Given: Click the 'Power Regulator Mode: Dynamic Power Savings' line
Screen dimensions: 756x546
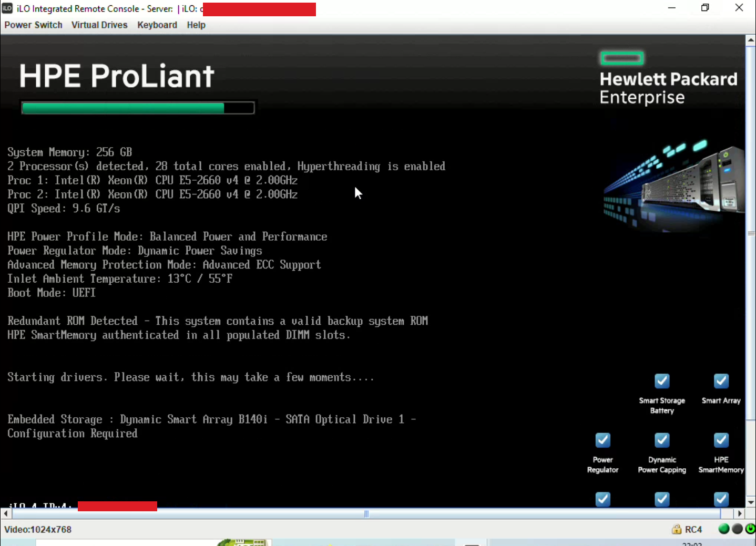Looking at the screenshot, I should (135, 251).
